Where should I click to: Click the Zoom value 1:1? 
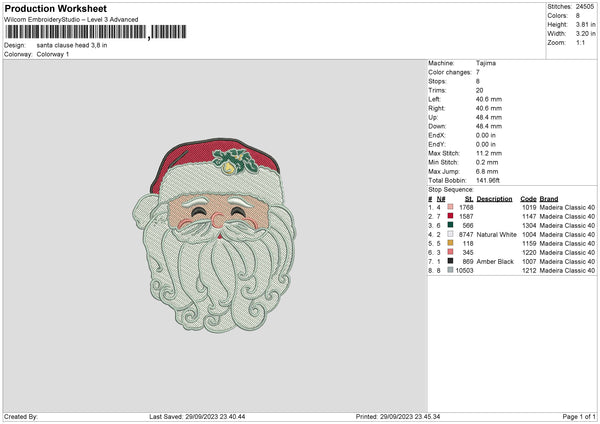point(580,43)
